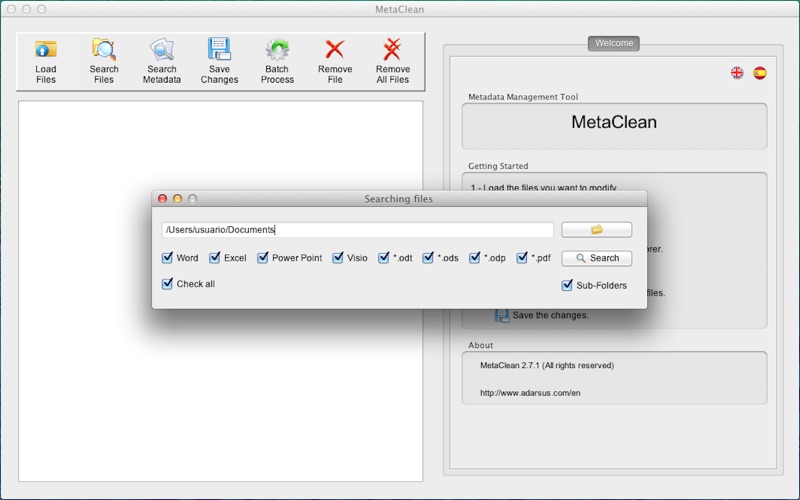
Task: Open the Load Files tool
Action: tap(45, 61)
